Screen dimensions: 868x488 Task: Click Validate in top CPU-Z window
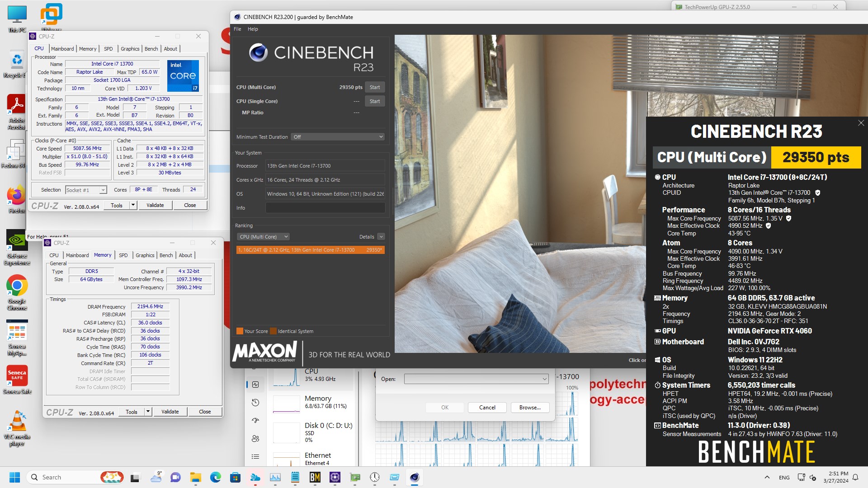pos(155,205)
